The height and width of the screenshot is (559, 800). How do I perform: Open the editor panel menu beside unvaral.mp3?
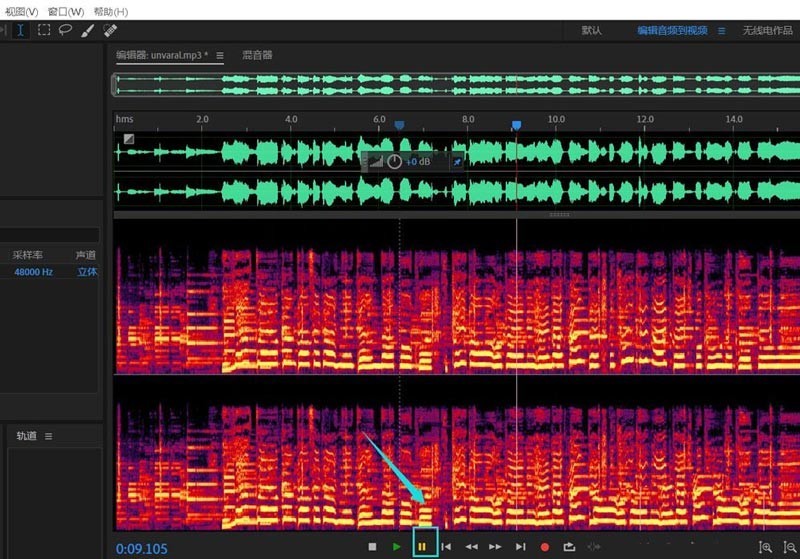point(220,56)
